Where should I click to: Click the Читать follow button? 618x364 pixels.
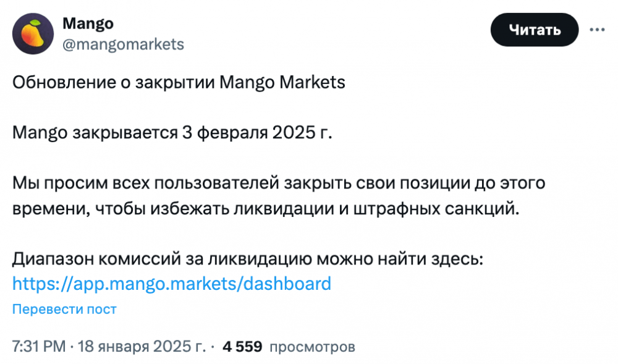[535, 30]
